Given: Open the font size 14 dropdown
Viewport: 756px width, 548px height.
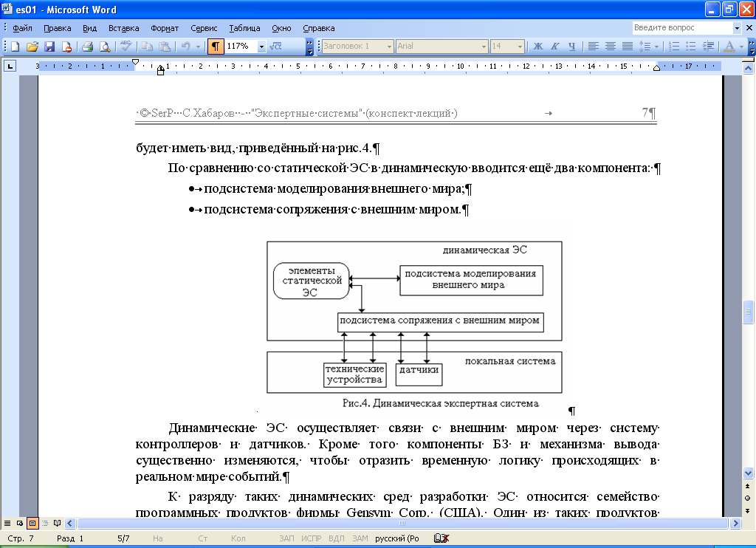Looking at the screenshot, I should click(x=520, y=47).
